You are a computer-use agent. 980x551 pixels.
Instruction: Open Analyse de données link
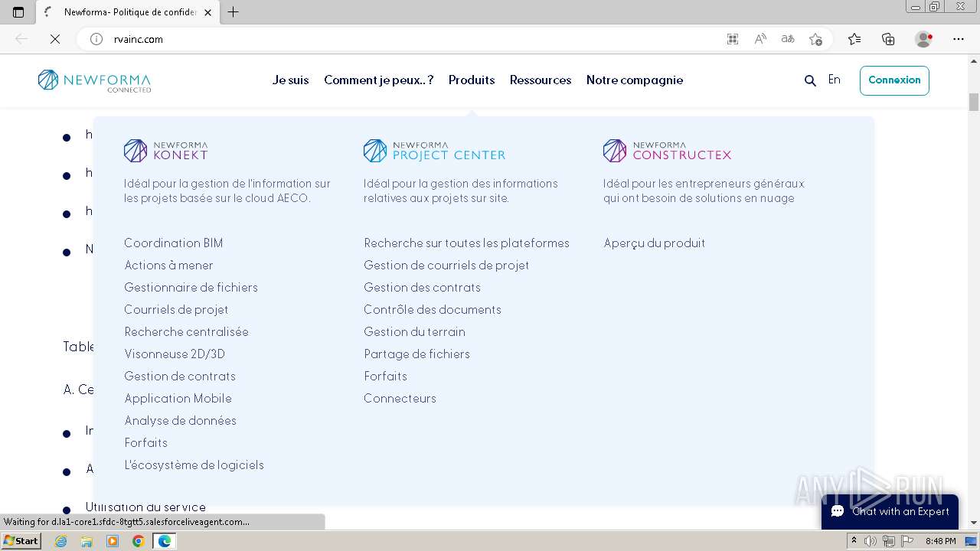[181, 420]
